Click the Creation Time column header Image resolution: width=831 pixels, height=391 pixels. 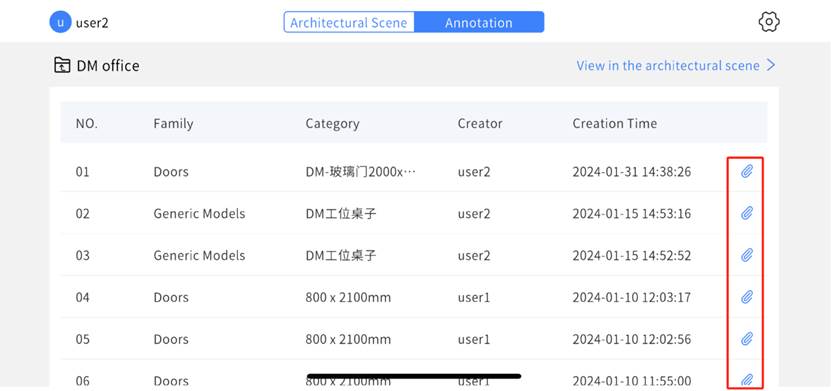click(615, 123)
